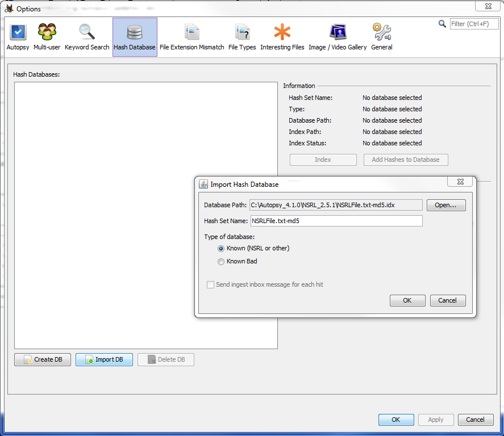Viewport: 504px width, 436px height.
Task: Select the Known Bad database type
Action: coord(221,261)
